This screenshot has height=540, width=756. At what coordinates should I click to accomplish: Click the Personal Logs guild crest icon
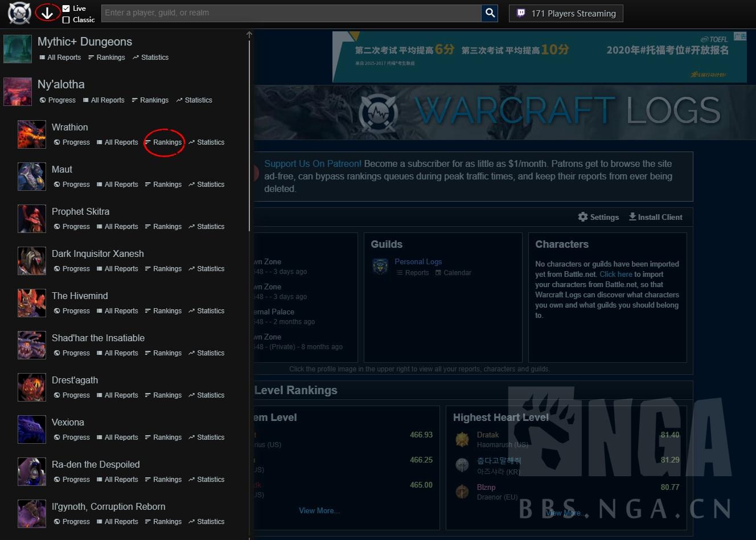click(380, 267)
